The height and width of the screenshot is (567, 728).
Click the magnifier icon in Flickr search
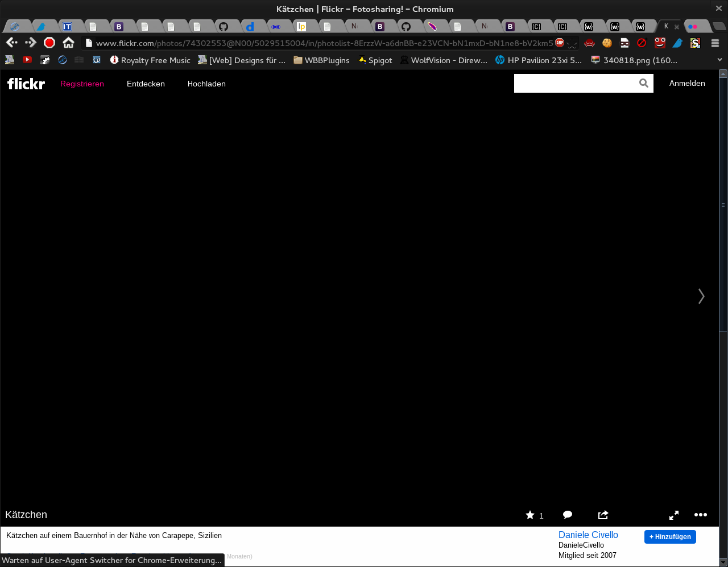[x=643, y=84]
